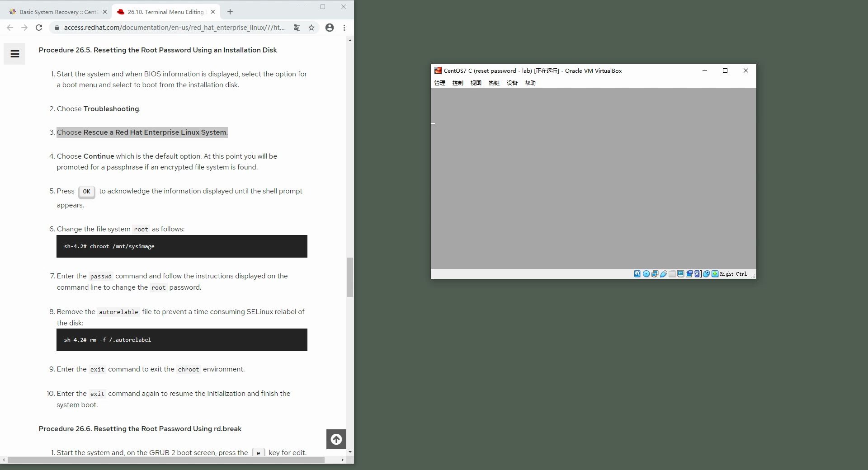Viewport: 868px width, 470px height.
Task: Minimize the VirtualBox VM window
Action: point(704,70)
